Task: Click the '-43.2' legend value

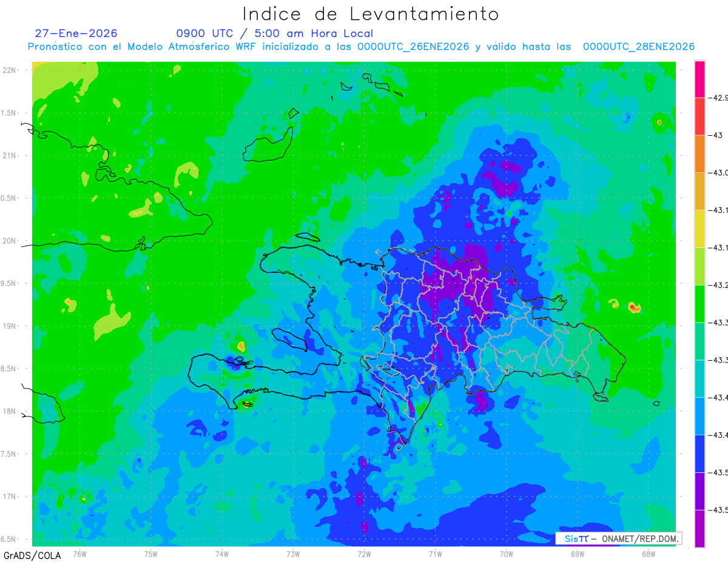Action: [x=718, y=285]
